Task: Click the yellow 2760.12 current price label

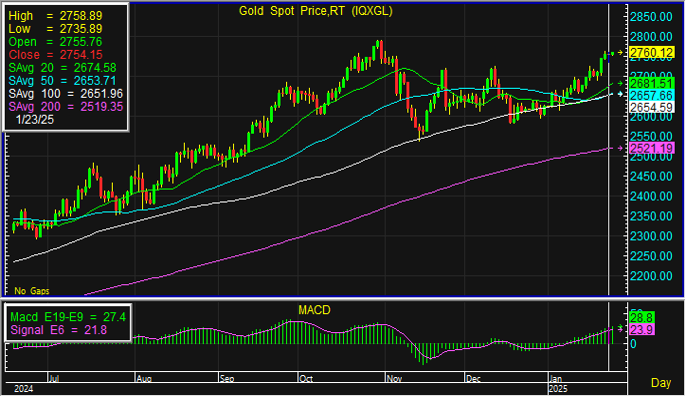Action: [x=651, y=53]
